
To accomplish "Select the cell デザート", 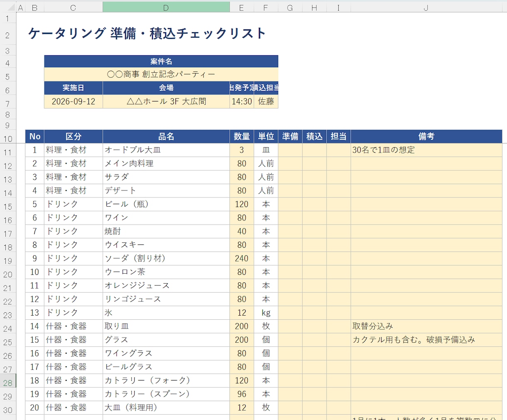I will tap(166, 191).
